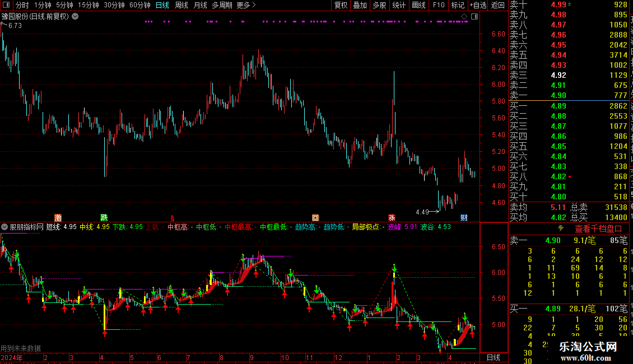Click 卖一 detail 9.1/笔 value
The width and height of the screenshot is (633, 364).
point(584,240)
